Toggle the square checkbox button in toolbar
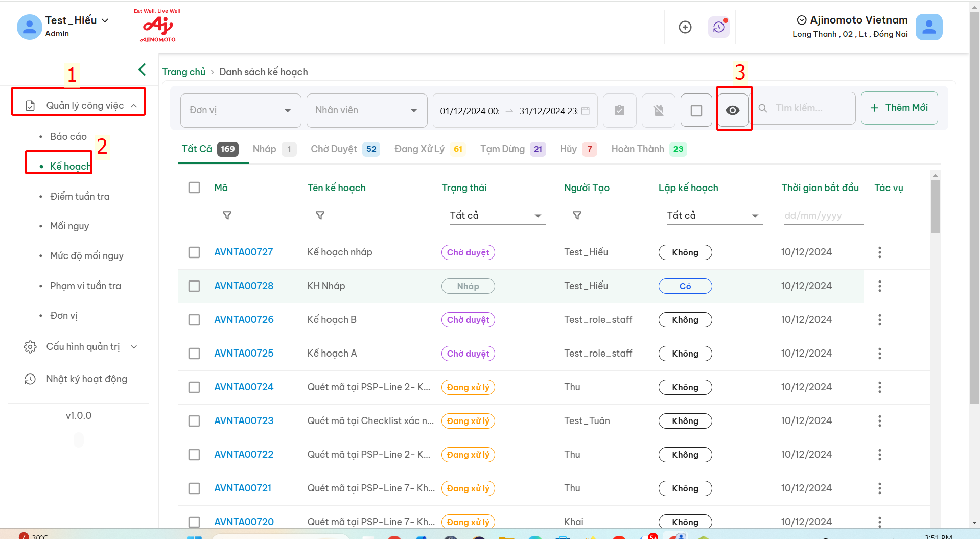Image resolution: width=980 pixels, height=539 pixels. click(x=696, y=110)
